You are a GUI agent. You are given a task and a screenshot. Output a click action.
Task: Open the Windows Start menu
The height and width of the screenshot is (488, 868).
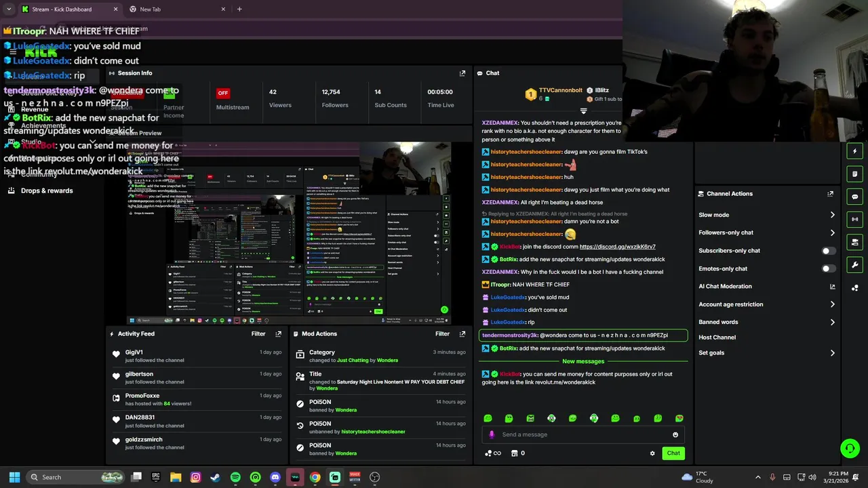14,477
